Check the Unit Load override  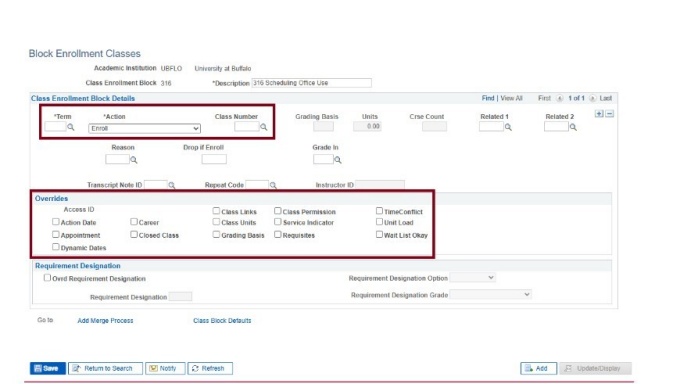coord(379,222)
